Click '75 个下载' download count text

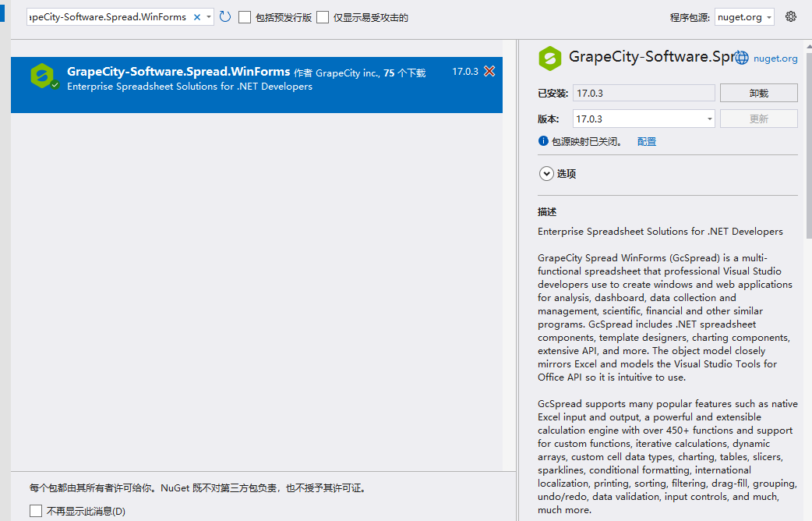[x=404, y=73]
